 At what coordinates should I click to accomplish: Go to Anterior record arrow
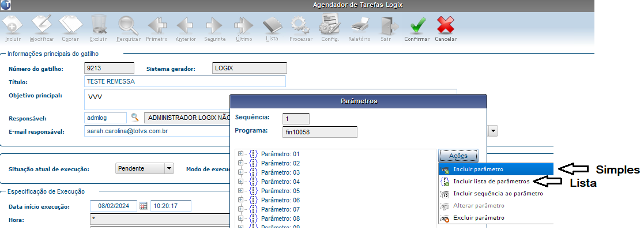(186, 25)
